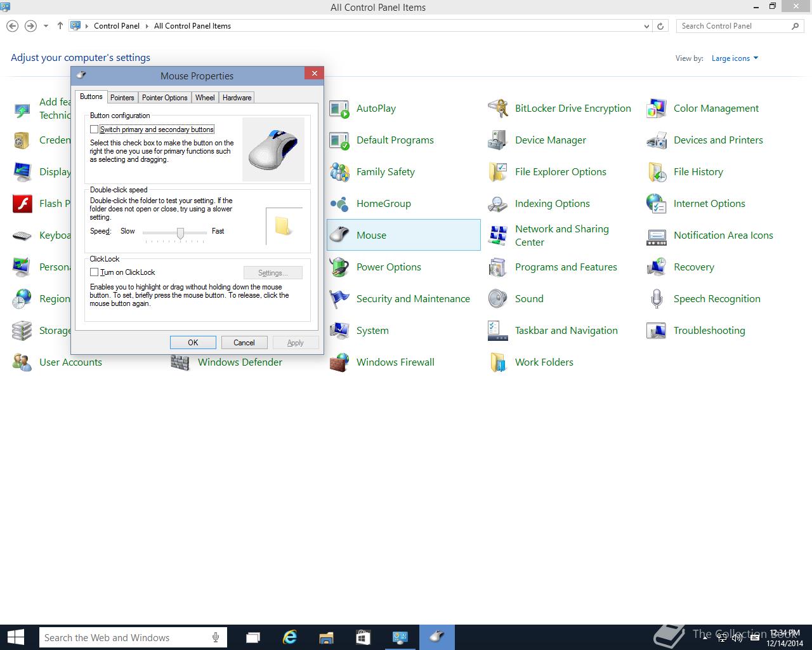The height and width of the screenshot is (650, 812).
Task: Open the AutoPlay icon
Action: pos(339,109)
